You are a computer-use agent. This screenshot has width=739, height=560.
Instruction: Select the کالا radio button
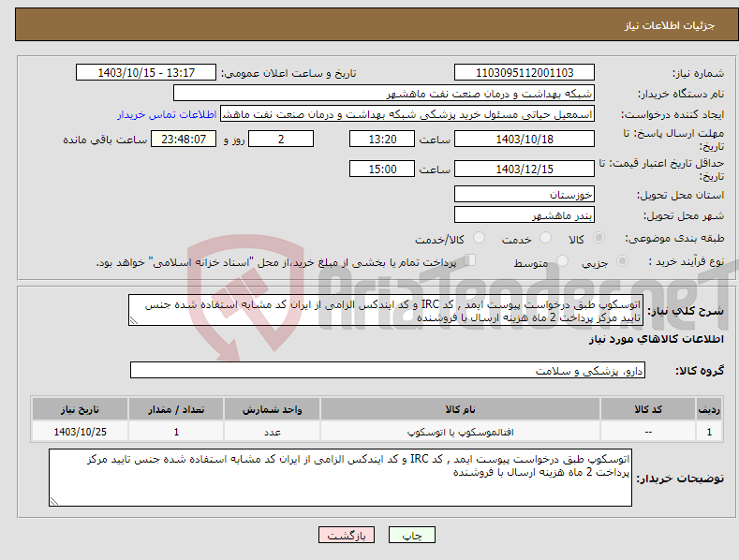599,238
